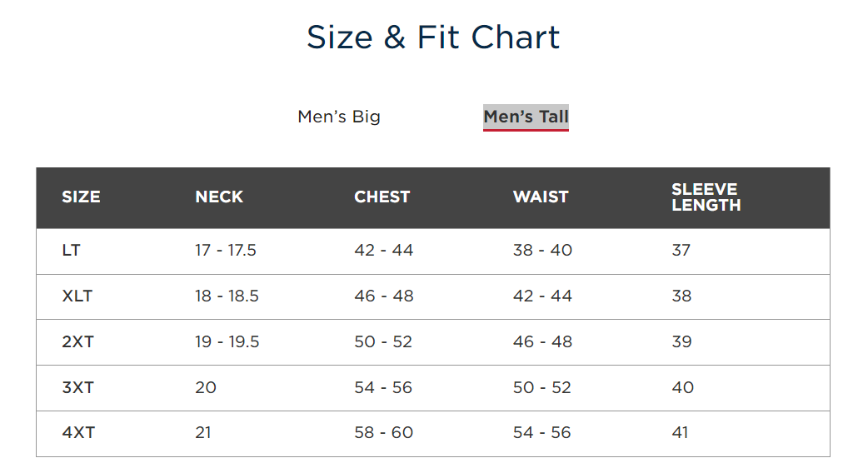Viewport: 868px width, 468px height.
Task: Click the CHEST column header
Action: (x=382, y=197)
